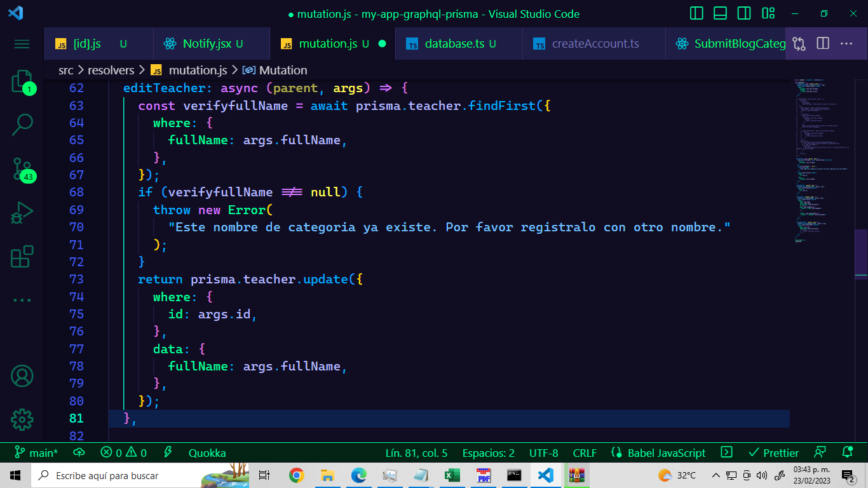
Task: Click the minimap slider on right edge
Action: 861,254
